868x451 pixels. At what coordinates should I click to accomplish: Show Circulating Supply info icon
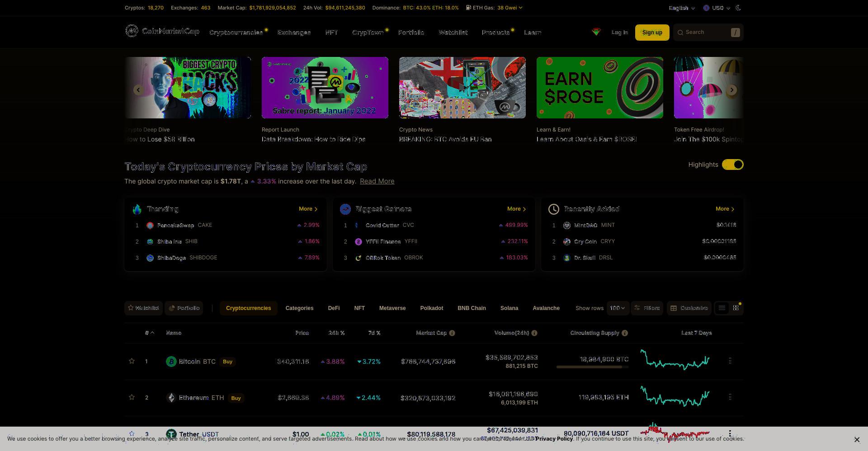click(x=625, y=333)
